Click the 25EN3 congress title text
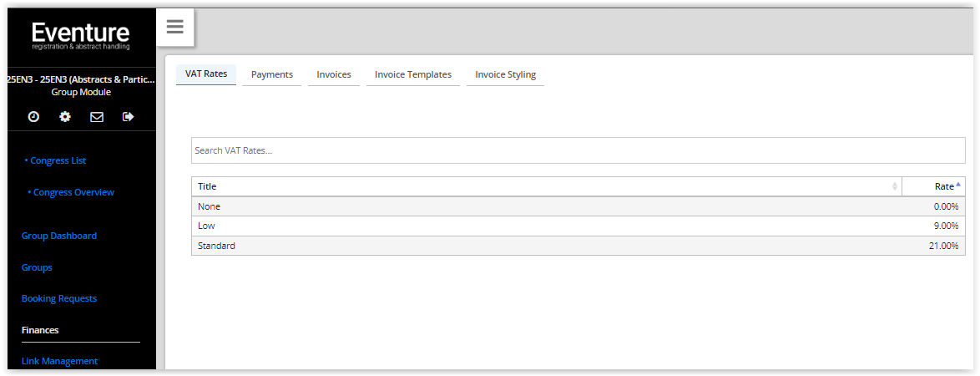 coord(81,79)
